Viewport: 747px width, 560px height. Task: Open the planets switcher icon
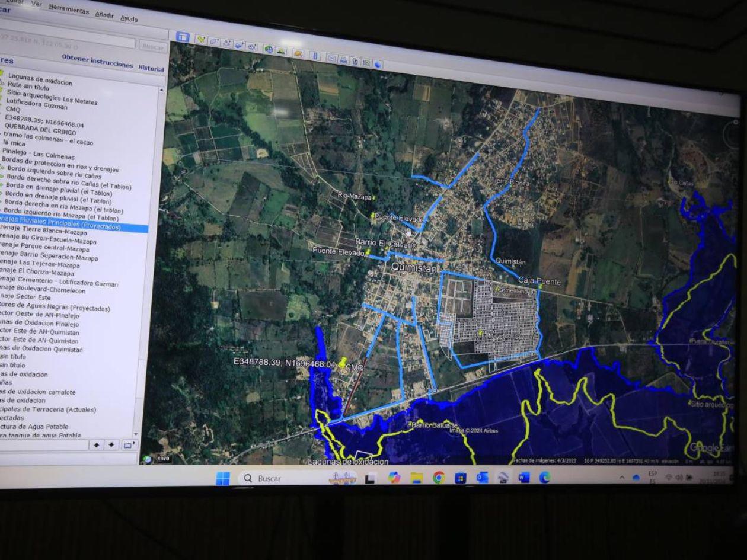pyautogui.click(x=298, y=53)
